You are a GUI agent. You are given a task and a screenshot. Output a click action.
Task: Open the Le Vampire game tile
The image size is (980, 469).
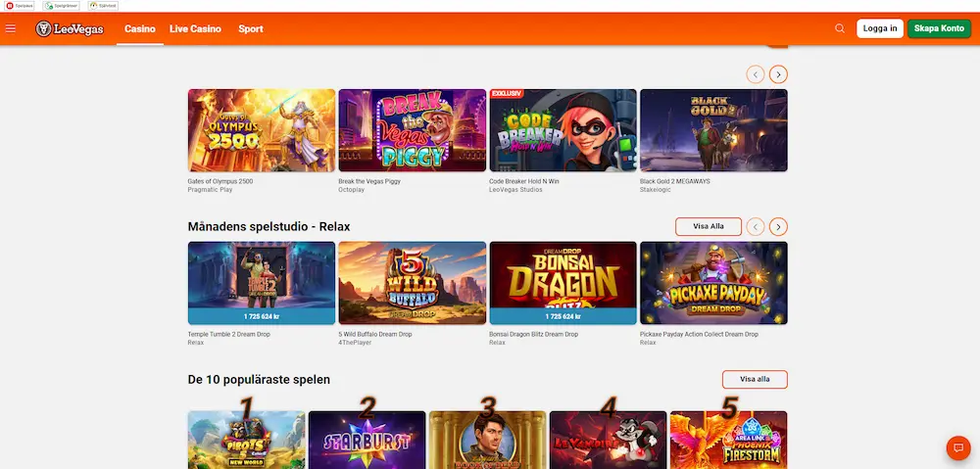[x=609, y=440]
